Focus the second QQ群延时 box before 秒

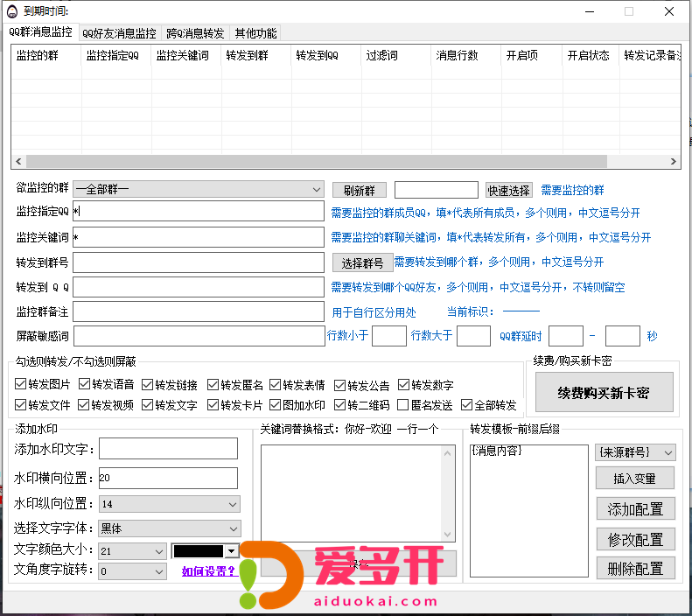pos(623,336)
